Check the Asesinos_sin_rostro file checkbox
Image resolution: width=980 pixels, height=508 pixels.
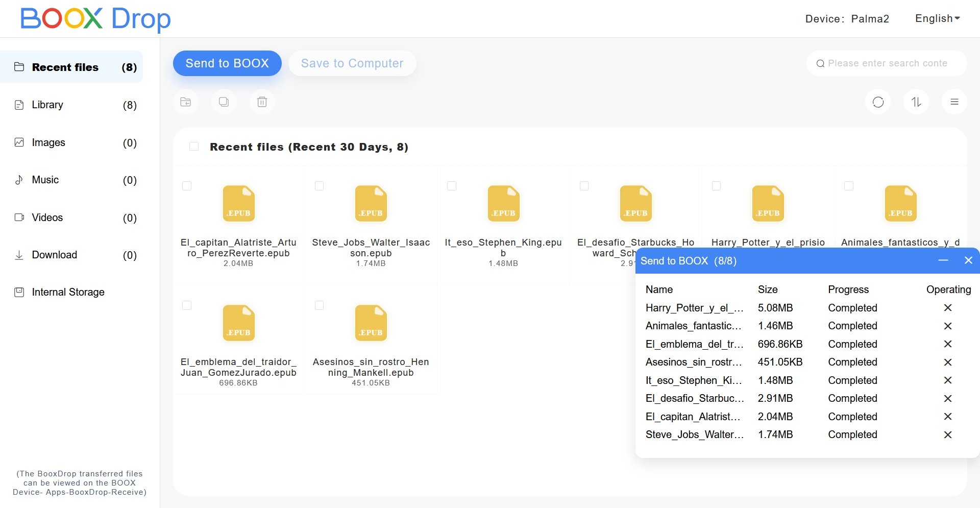coord(320,305)
